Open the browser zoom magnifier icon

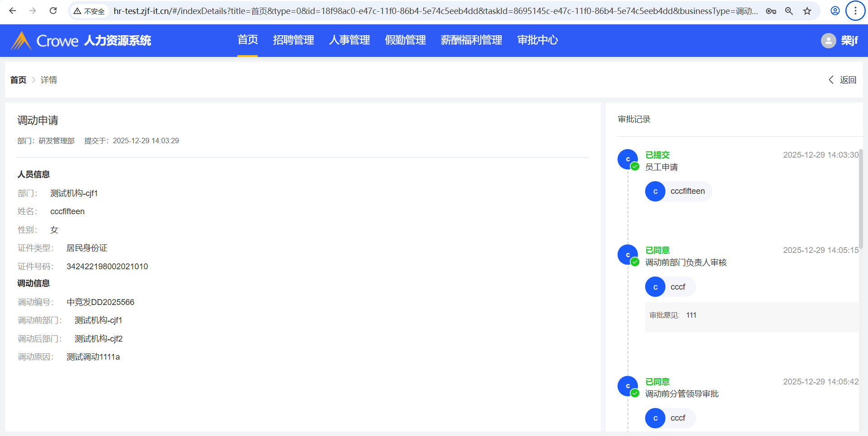click(789, 11)
